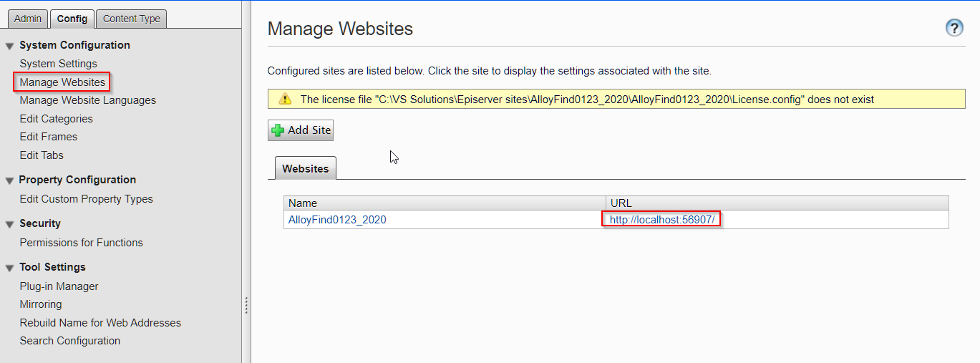Open Permissions for Functions
980x363 pixels.
(82, 243)
